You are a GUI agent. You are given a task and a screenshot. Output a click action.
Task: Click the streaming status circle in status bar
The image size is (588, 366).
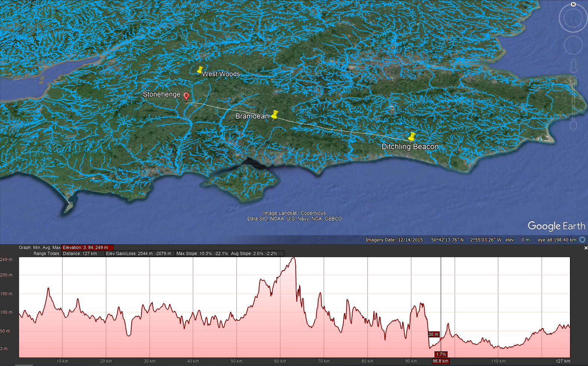click(582, 240)
